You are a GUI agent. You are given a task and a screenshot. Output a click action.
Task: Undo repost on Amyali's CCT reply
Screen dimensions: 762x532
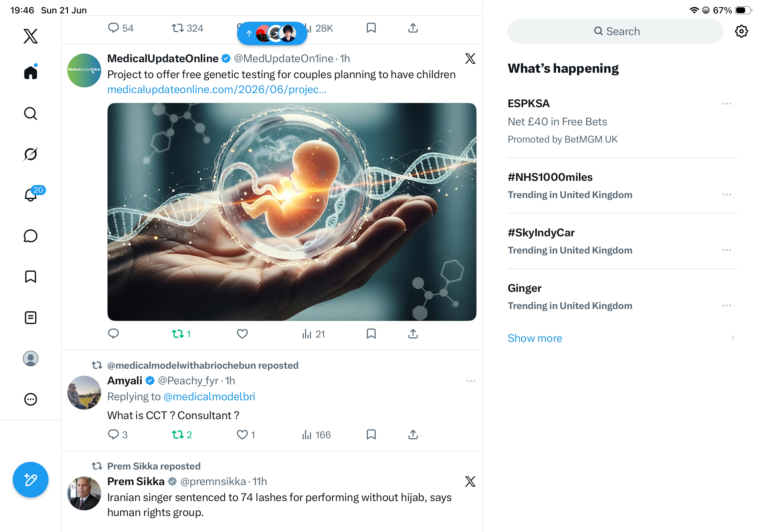(x=182, y=434)
